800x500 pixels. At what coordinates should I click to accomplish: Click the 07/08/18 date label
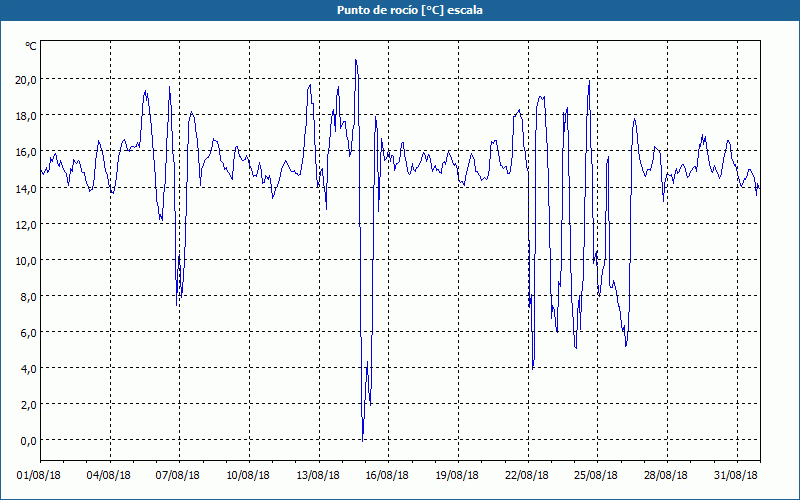pyautogui.click(x=178, y=475)
